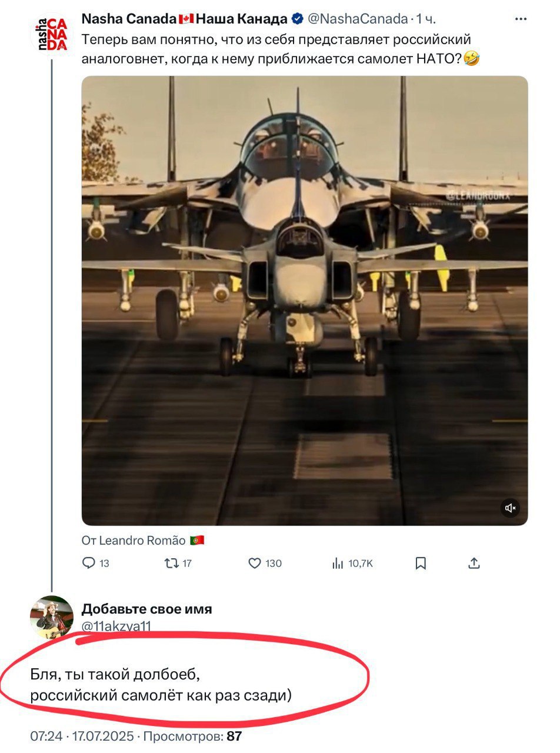Open the replier's profile avatar

click(x=51, y=617)
